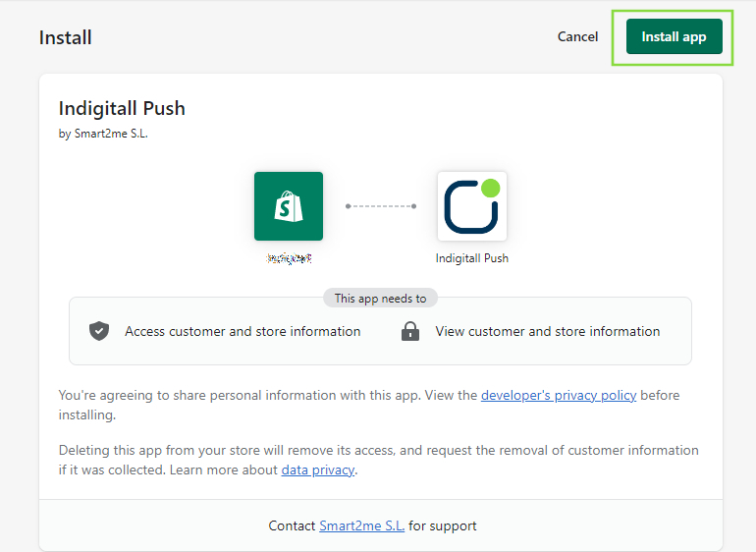Click the 'Install' page title

pos(66,37)
